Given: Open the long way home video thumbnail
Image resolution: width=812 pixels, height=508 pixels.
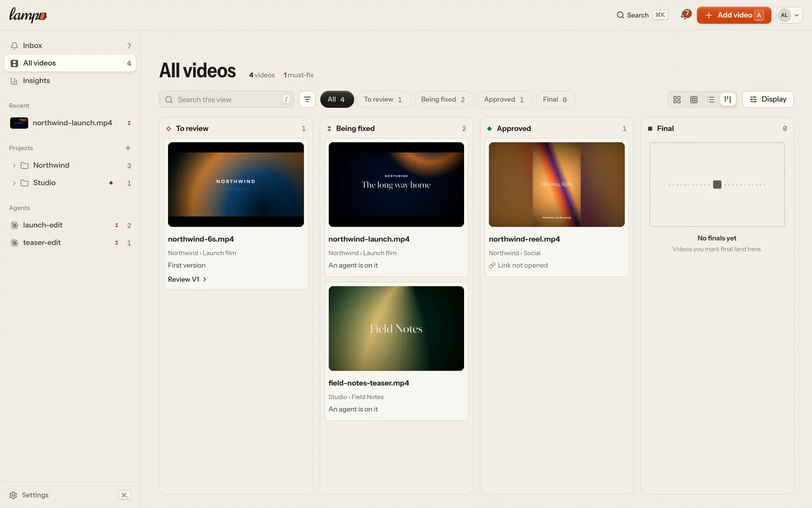Looking at the screenshot, I should click(396, 185).
